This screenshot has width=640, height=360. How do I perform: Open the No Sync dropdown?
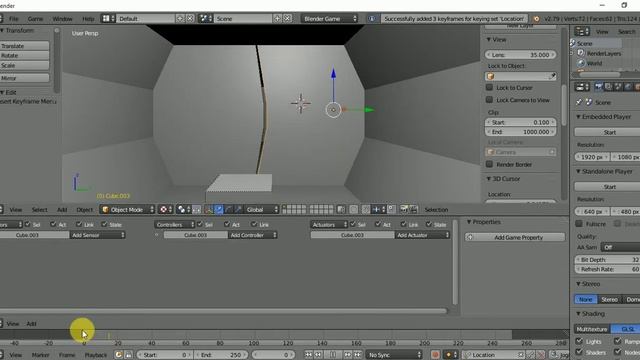[394, 355]
